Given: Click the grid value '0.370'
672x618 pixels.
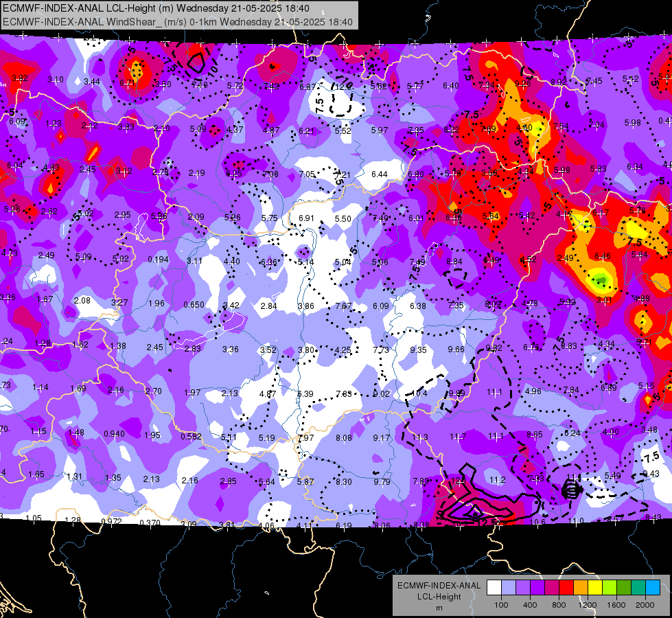Looking at the screenshot, I should pyautogui.click(x=150, y=523).
